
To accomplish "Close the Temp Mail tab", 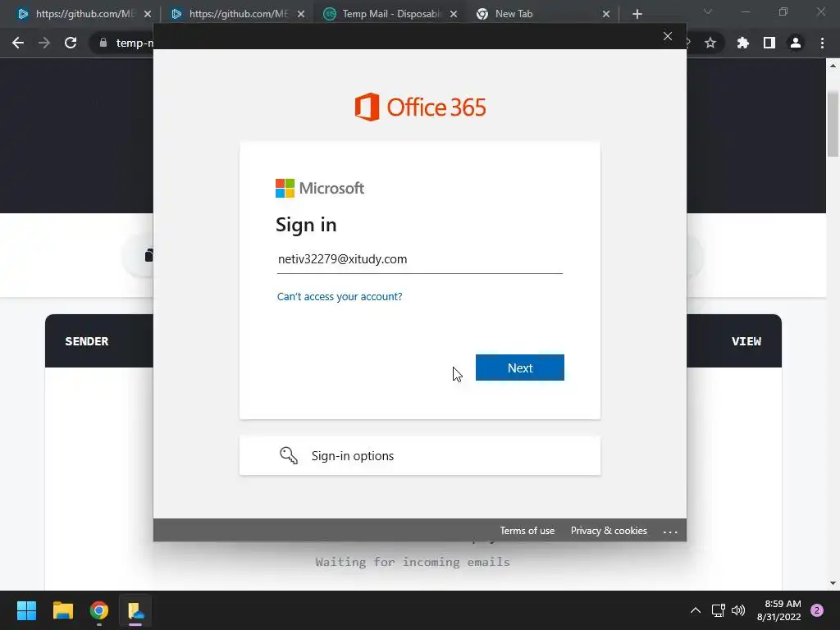I will pos(454,14).
